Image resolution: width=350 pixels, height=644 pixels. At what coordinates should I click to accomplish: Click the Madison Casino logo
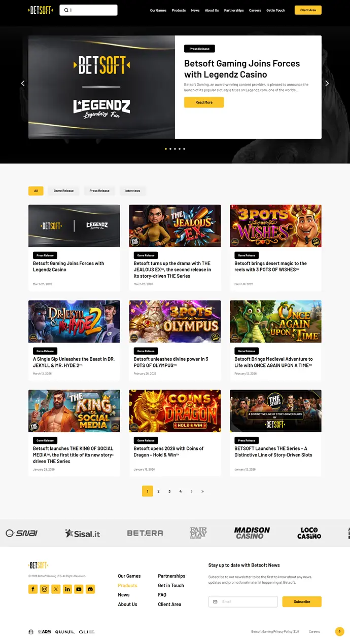(x=252, y=533)
